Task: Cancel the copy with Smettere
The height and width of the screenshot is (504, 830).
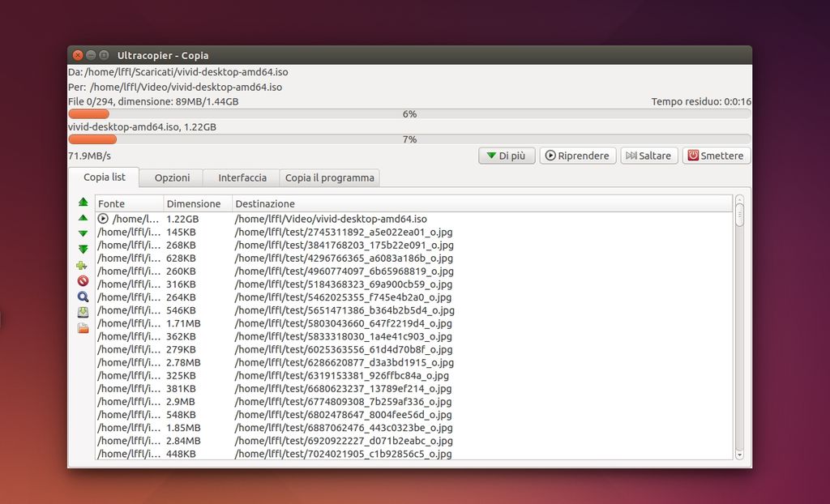Action: 717,156
